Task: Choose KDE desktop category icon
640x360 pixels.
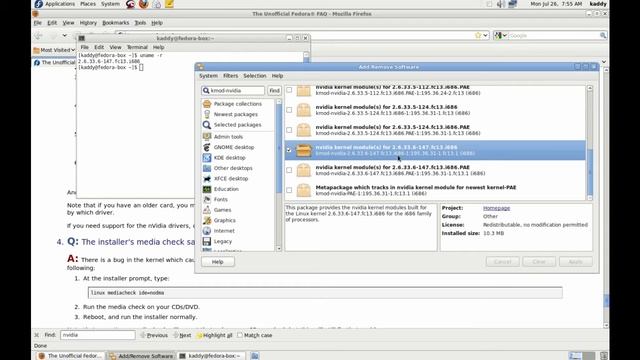Action: 207,158
